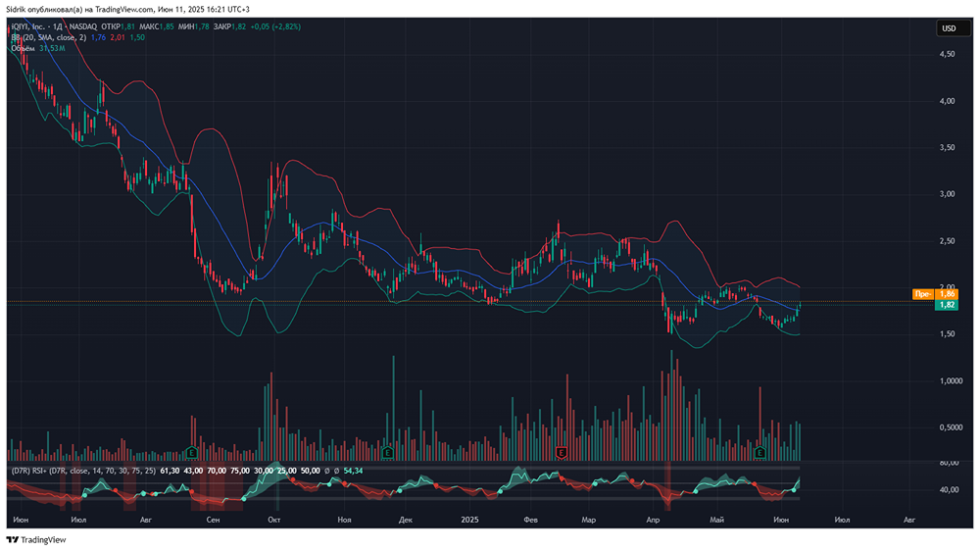Select the (D7R) RSI+ indicator legend
Viewport: 980px width, 551px height.
[x=82, y=471]
